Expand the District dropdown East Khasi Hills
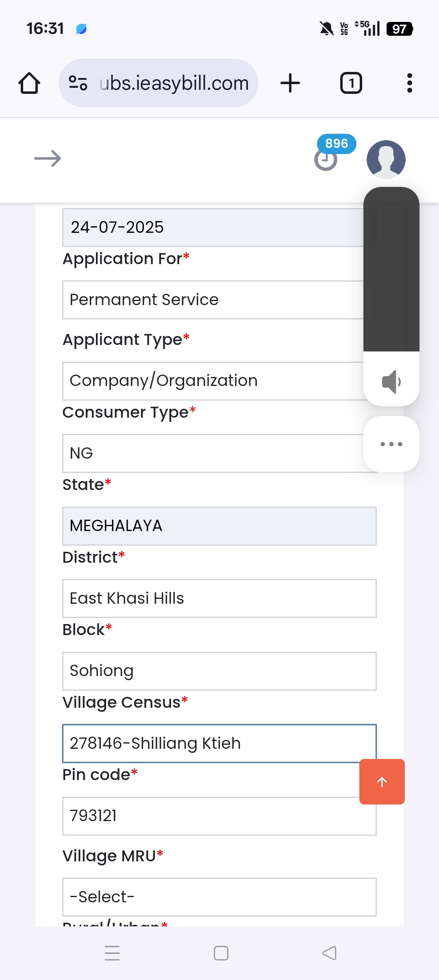This screenshot has width=439, height=980. pos(219,598)
